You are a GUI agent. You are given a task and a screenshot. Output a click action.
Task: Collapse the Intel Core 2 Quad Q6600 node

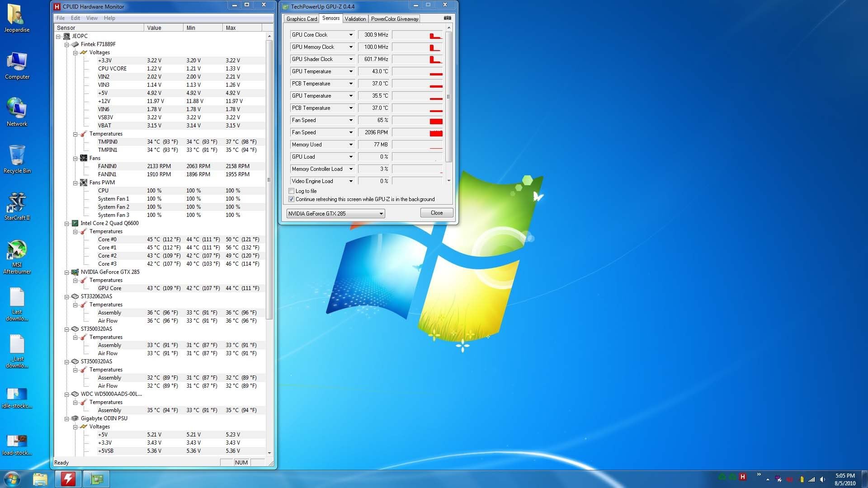point(66,224)
